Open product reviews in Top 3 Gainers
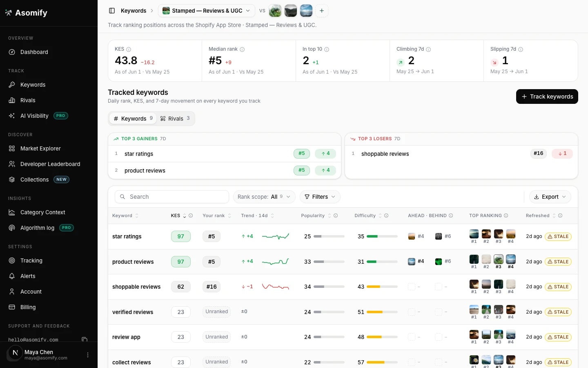The width and height of the screenshot is (588, 368). (x=225, y=171)
